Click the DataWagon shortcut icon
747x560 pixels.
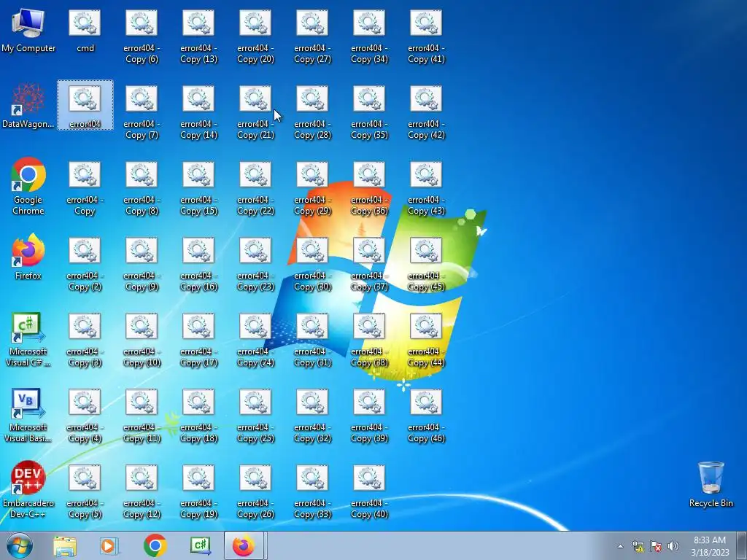pos(28,106)
